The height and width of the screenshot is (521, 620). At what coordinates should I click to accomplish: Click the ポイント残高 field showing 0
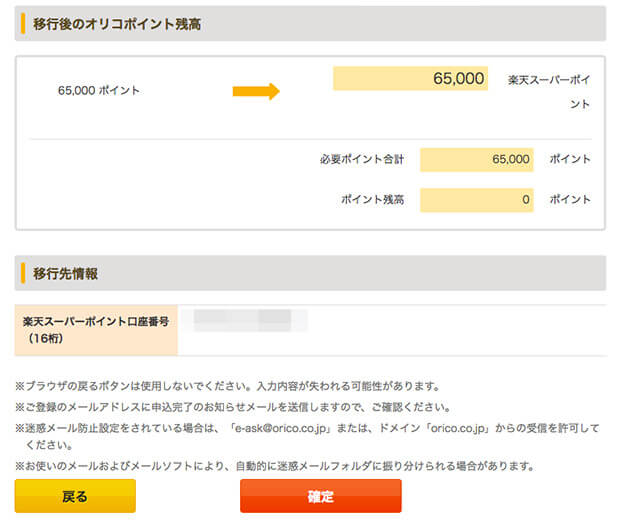click(x=476, y=200)
